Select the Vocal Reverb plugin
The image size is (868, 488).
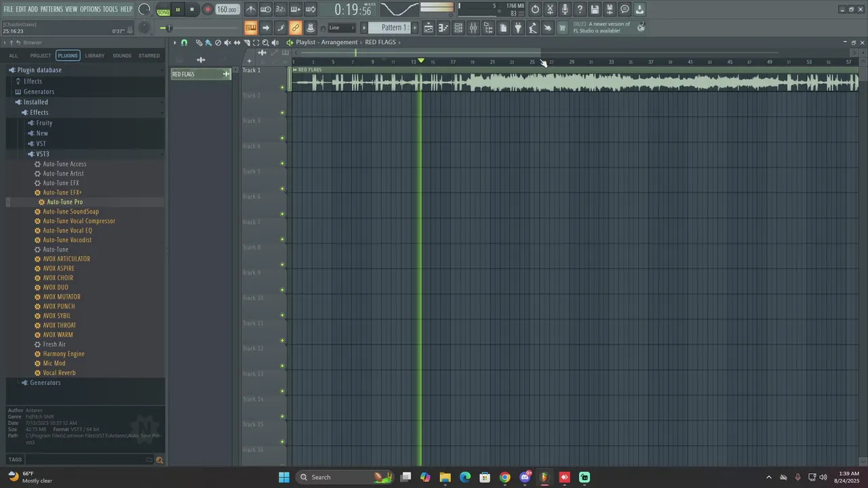tap(59, 373)
